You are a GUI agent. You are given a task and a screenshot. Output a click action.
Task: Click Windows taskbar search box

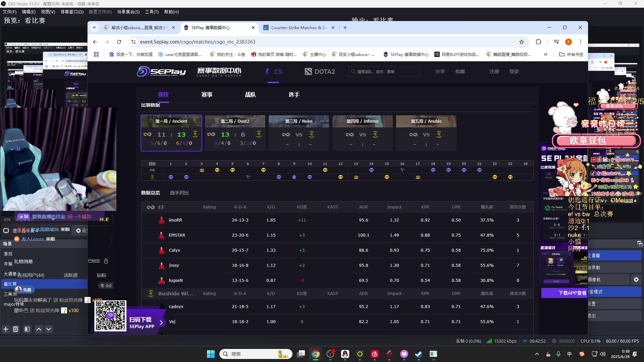[256, 354]
